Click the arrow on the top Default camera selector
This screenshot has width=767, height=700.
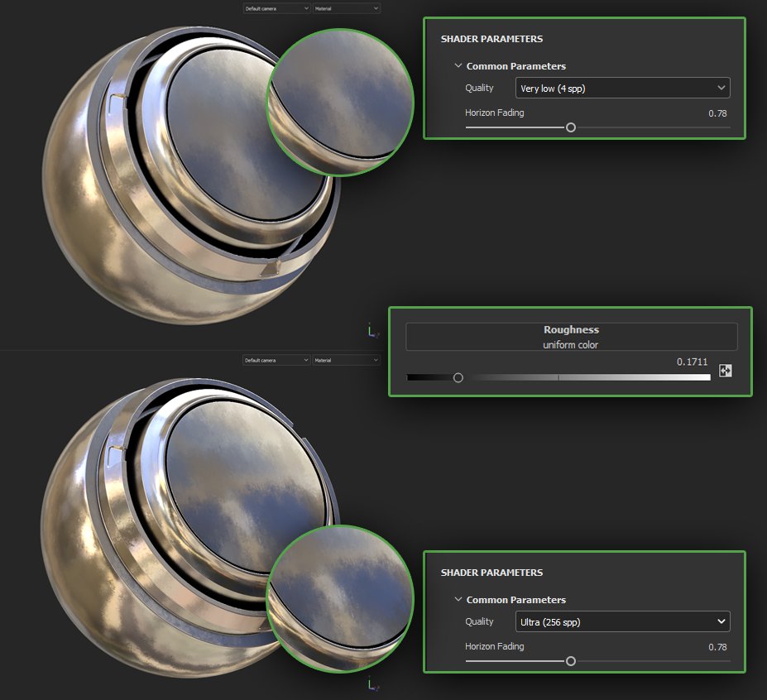coord(306,8)
